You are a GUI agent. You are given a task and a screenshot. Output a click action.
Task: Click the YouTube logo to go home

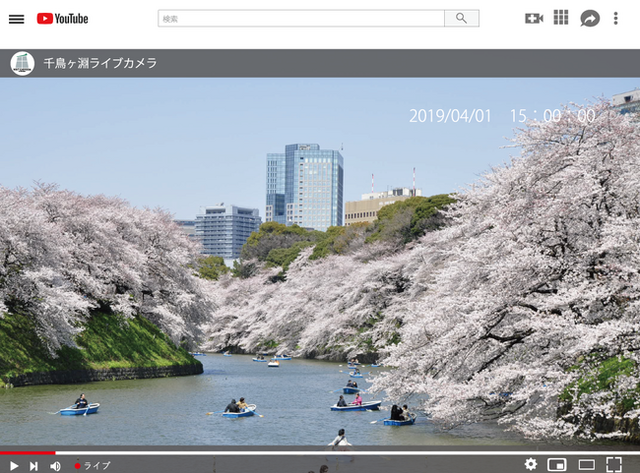click(x=62, y=18)
